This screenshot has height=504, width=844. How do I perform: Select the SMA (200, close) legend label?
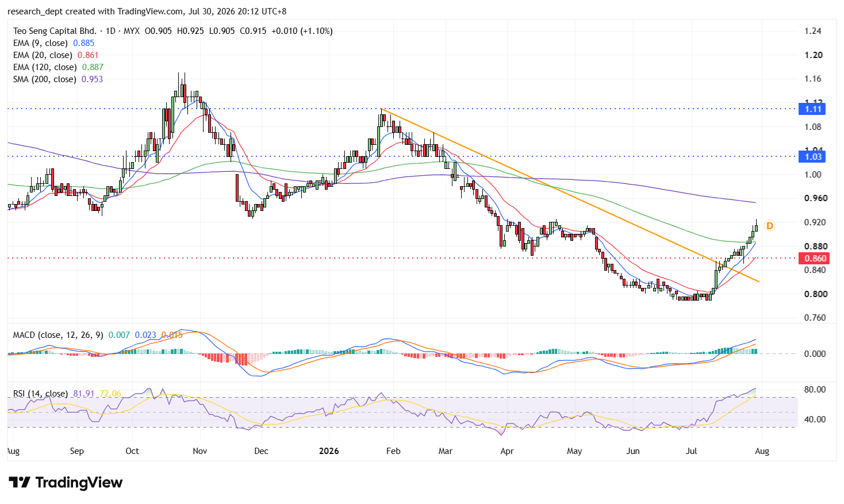pyautogui.click(x=45, y=79)
